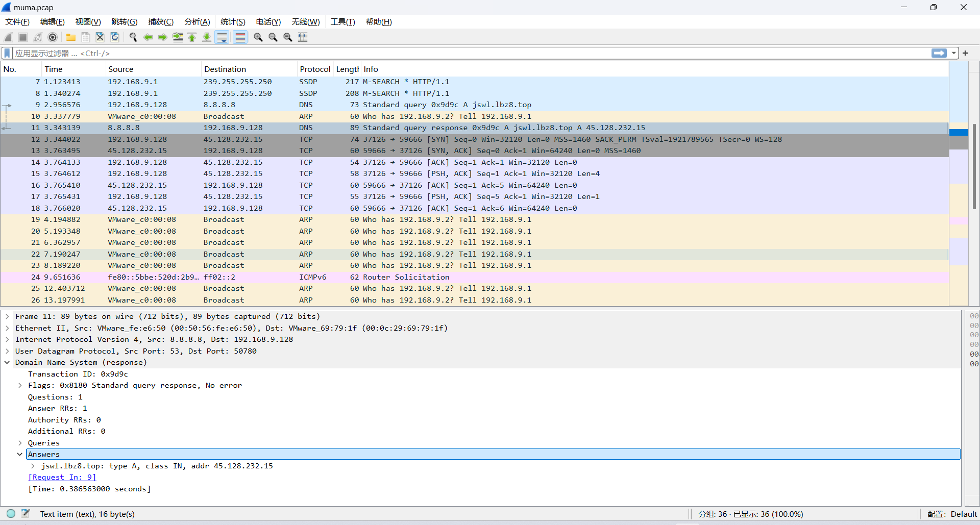The image size is (980, 525).
Task: Toggle auto-scroll during live capture
Action: tap(222, 37)
